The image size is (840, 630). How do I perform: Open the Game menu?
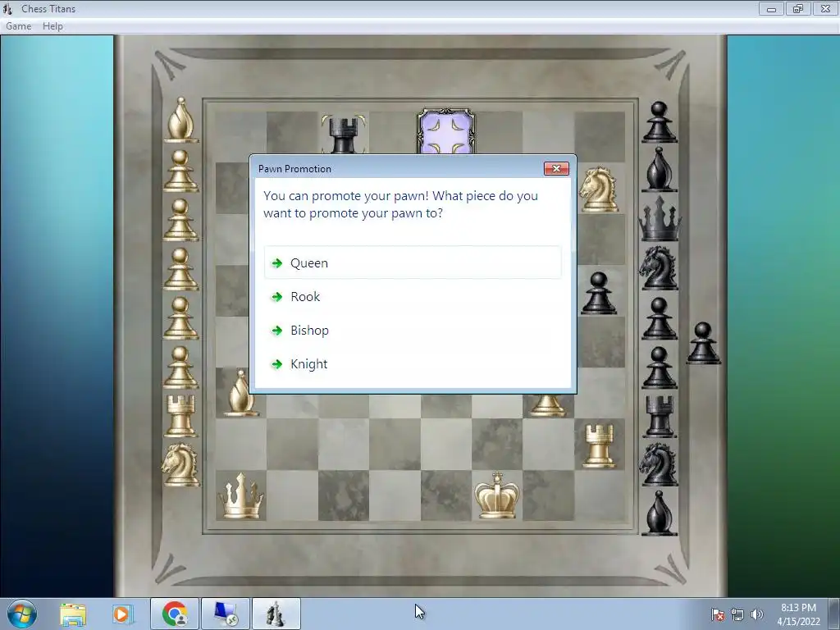click(18, 25)
